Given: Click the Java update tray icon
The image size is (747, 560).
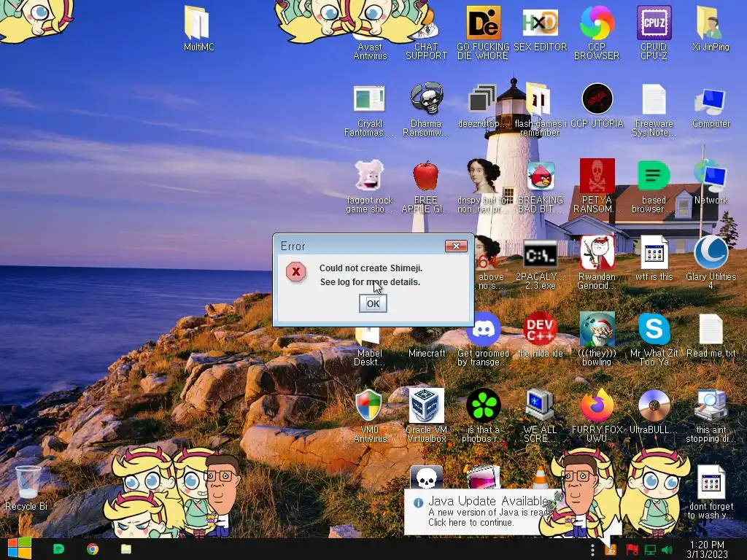Looking at the screenshot, I should point(611,550).
